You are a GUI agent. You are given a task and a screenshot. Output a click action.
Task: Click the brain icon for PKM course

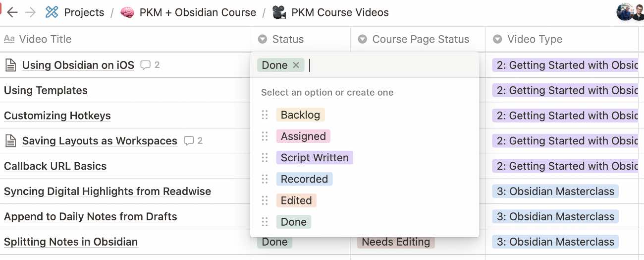[127, 12]
